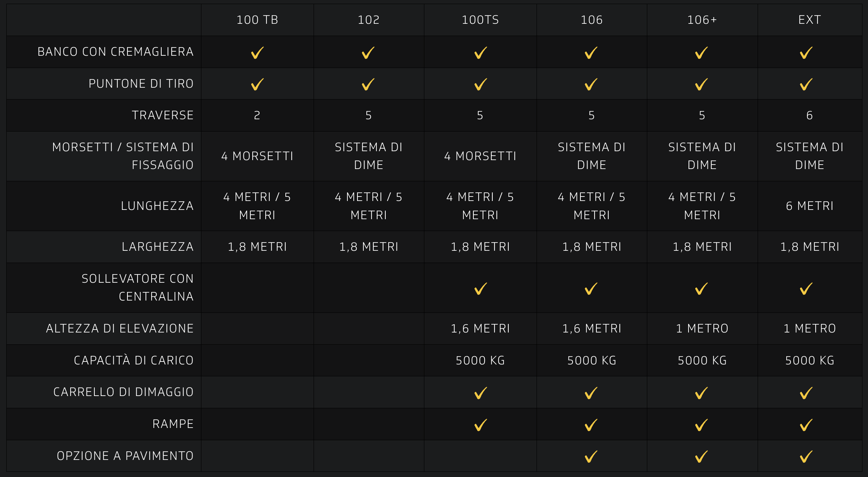Click Opzione a Pavimento checkmark under 106
The width and height of the screenshot is (868, 477).
[591, 456]
